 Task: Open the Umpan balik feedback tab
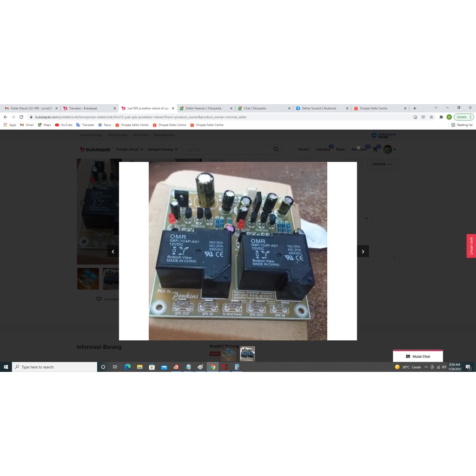tap(471, 245)
